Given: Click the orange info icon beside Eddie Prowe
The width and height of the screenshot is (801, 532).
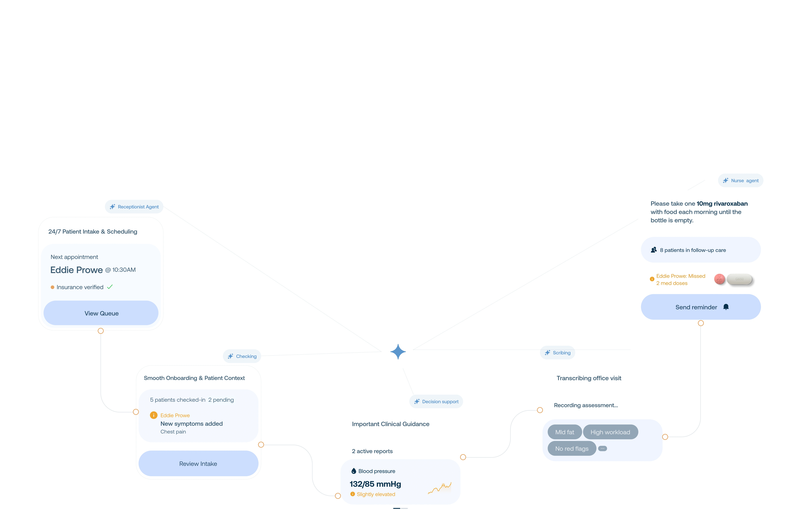Looking at the screenshot, I should click(153, 415).
